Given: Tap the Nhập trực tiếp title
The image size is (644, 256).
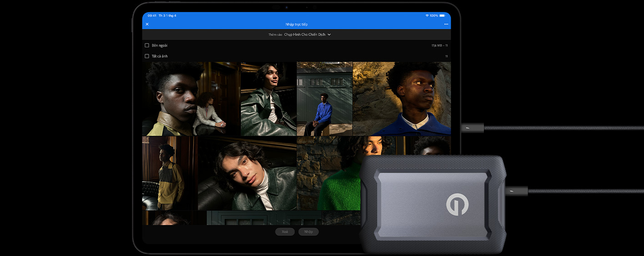Looking at the screenshot, I should [x=297, y=24].
